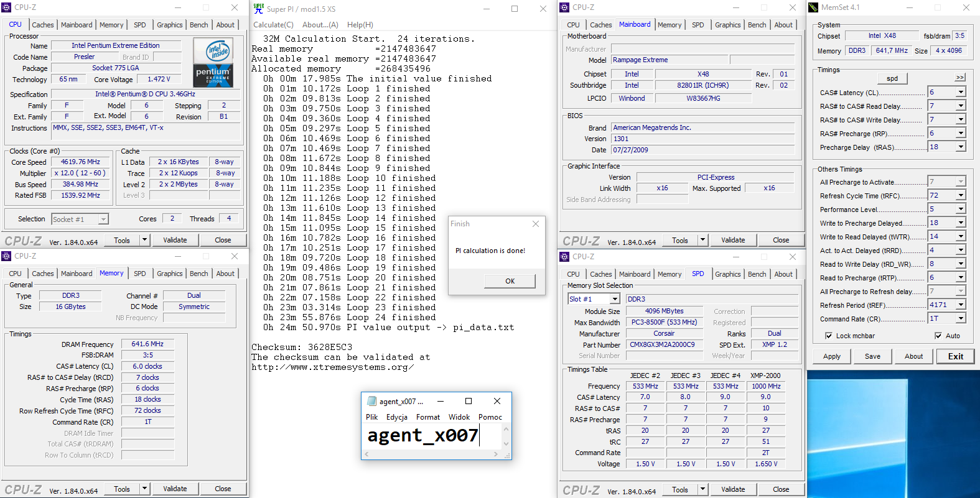Click OK in the Finish dialog
Image resolution: width=980 pixels, height=498 pixels.
click(x=510, y=281)
